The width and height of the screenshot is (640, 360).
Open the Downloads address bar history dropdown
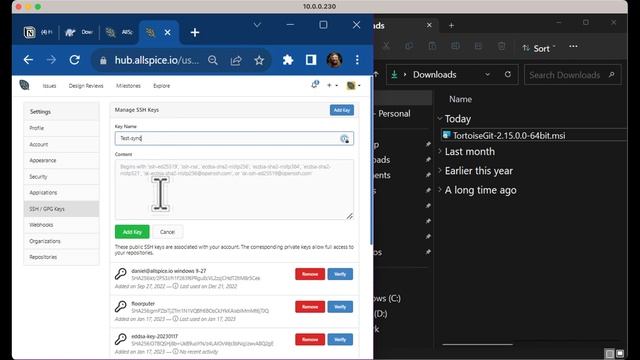click(487, 75)
